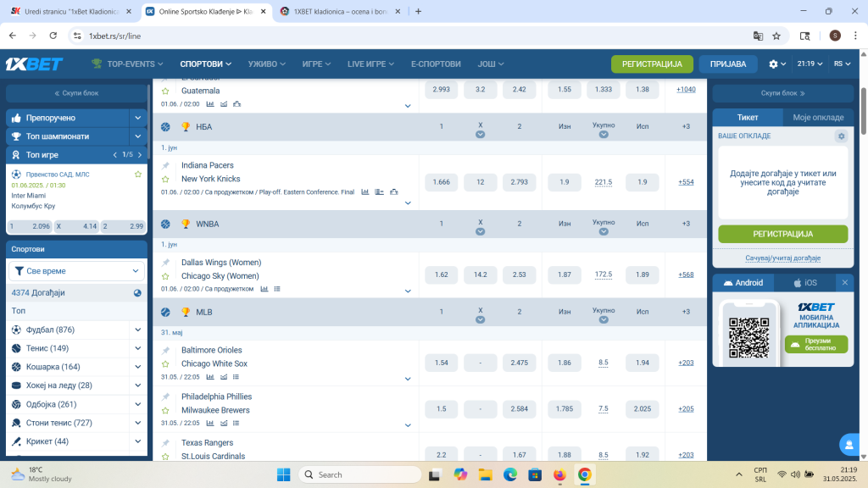Open +554 more markets for Pacers
868x488 pixels.
[686, 182]
